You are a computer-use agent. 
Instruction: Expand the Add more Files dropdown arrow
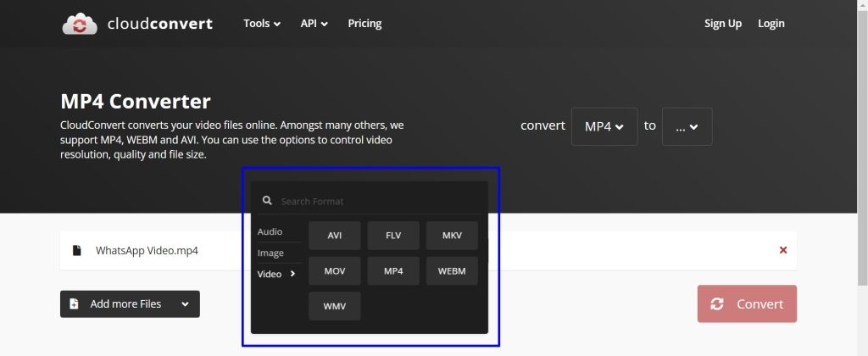[x=186, y=304]
